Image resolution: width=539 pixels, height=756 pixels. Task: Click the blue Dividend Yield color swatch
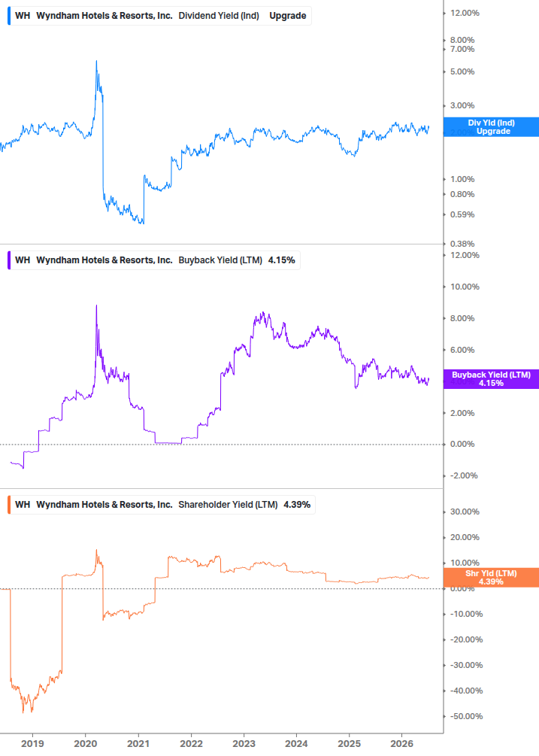pyautogui.click(x=9, y=16)
